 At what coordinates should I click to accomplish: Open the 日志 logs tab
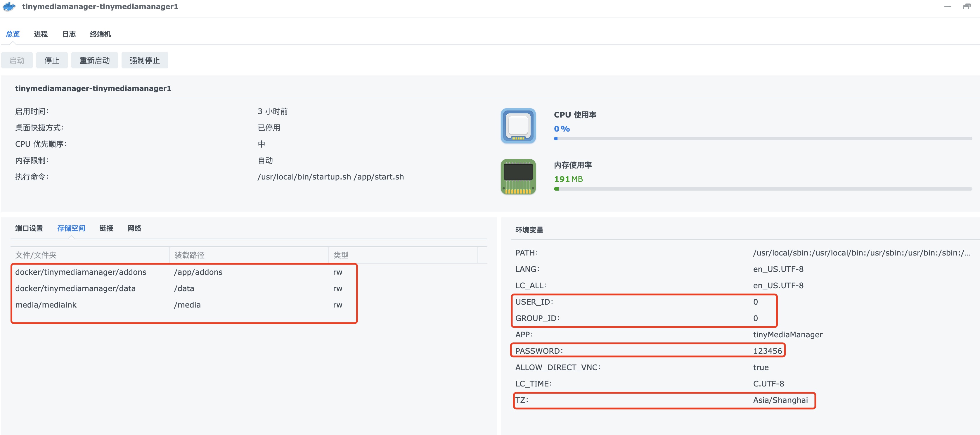coord(69,34)
